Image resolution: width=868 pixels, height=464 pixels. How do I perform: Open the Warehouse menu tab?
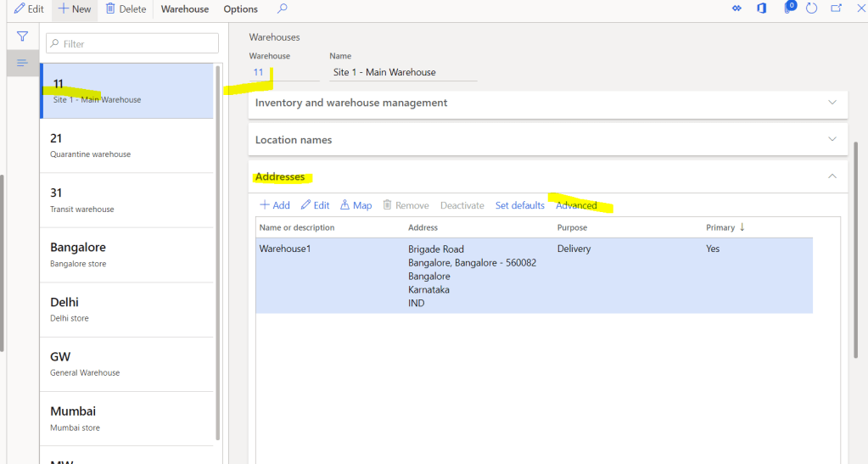(185, 9)
